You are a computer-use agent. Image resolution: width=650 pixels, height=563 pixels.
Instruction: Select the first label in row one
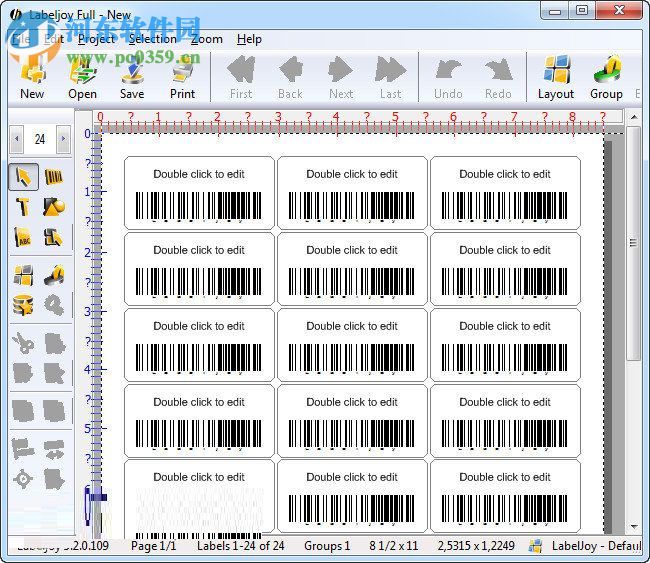pyautogui.click(x=199, y=193)
